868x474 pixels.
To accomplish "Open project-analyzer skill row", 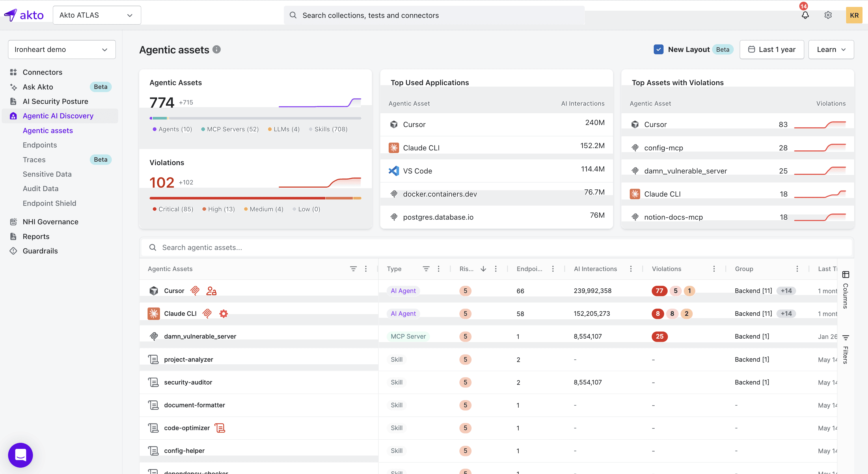I will coord(189,359).
